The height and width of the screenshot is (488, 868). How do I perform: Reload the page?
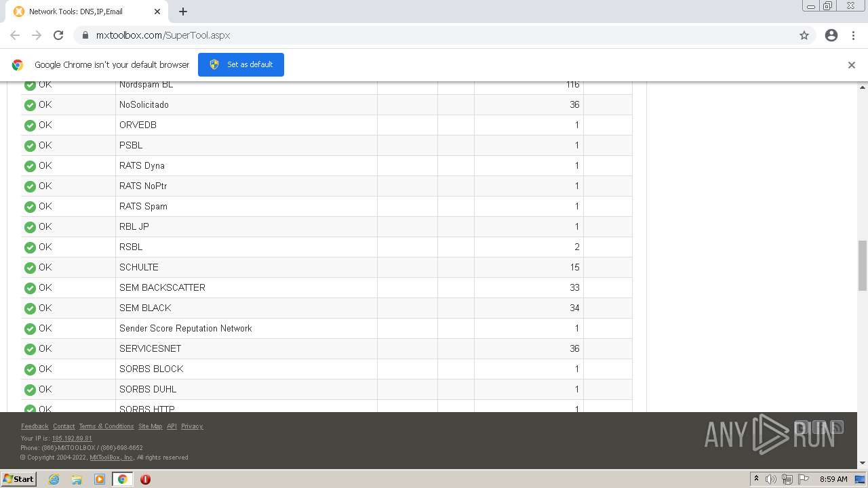pyautogui.click(x=58, y=35)
